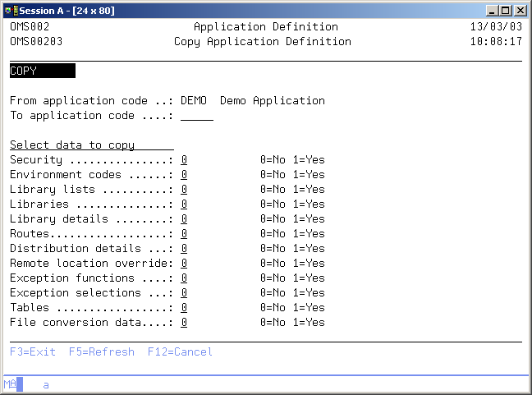Click the Routes option field
532x395 pixels.
tap(184, 234)
